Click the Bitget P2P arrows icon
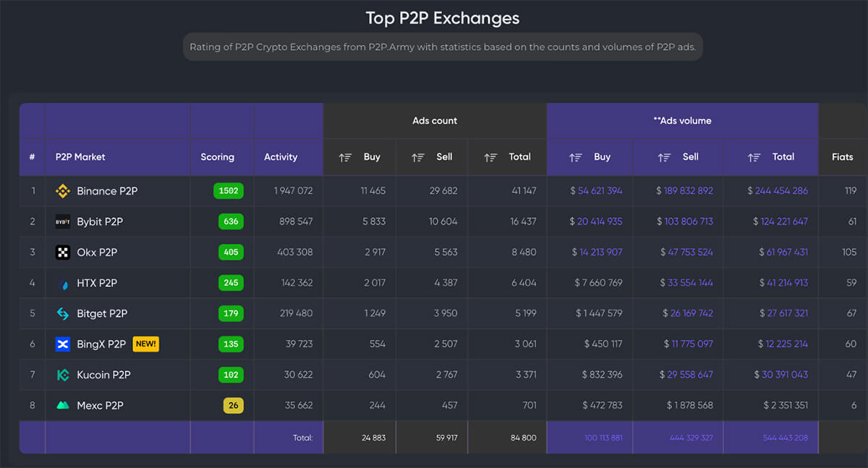Image resolution: width=868 pixels, height=468 pixels. [x=63, y=314]
